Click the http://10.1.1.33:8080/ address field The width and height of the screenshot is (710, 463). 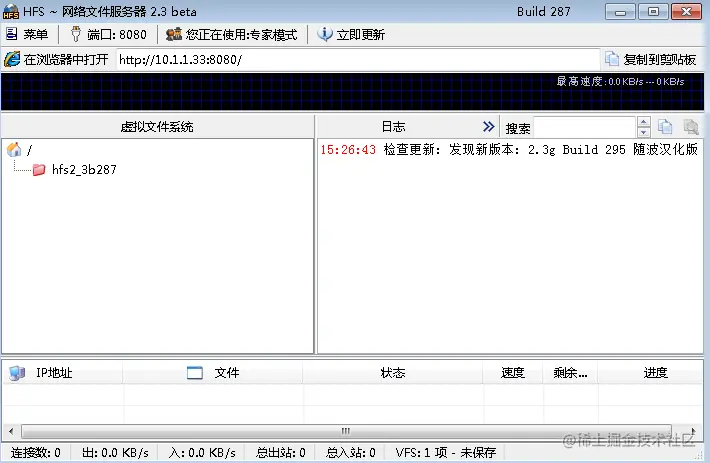(358, 59)
